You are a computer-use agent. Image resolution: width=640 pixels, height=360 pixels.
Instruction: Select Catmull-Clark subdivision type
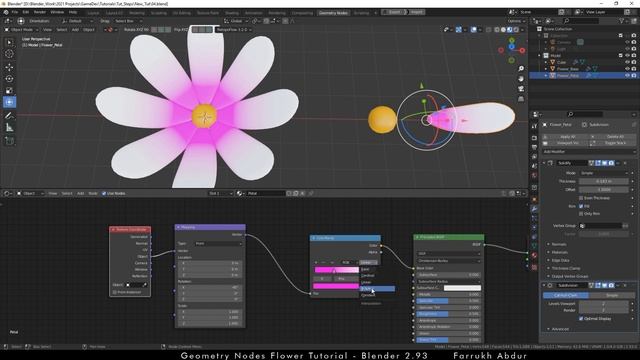tap(566, 295)
